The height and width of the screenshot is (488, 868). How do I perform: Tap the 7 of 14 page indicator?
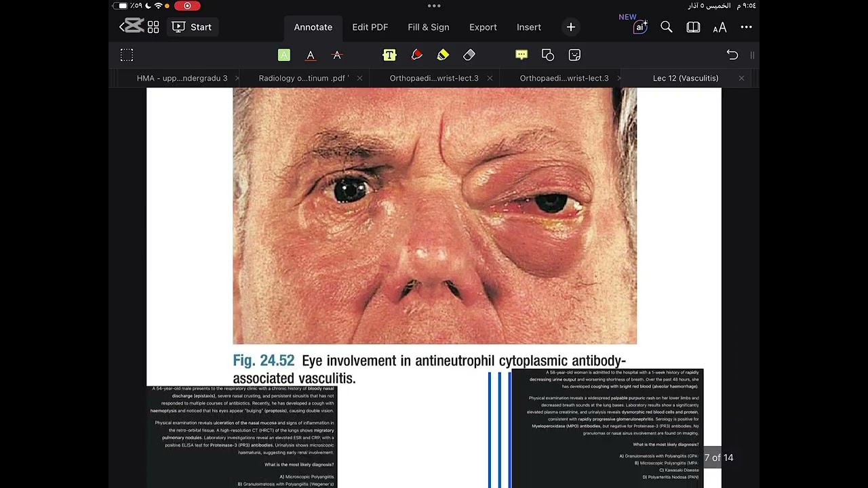click(718, 457)
